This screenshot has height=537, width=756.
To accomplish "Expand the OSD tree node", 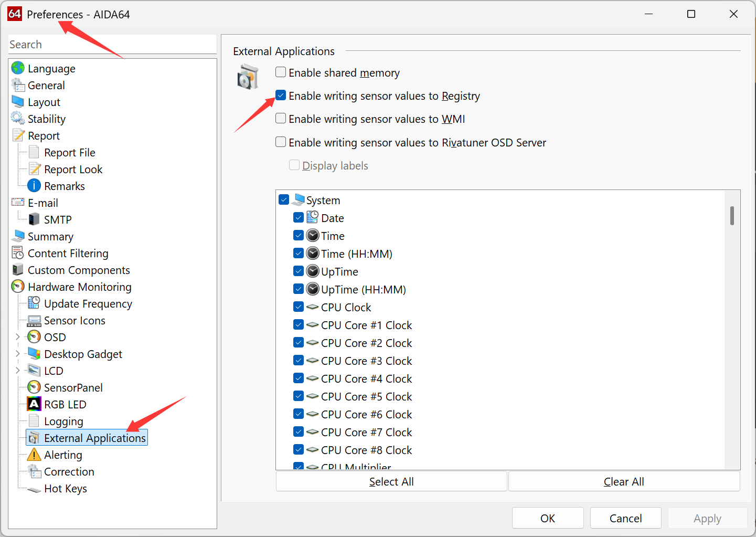I will 18,337.
